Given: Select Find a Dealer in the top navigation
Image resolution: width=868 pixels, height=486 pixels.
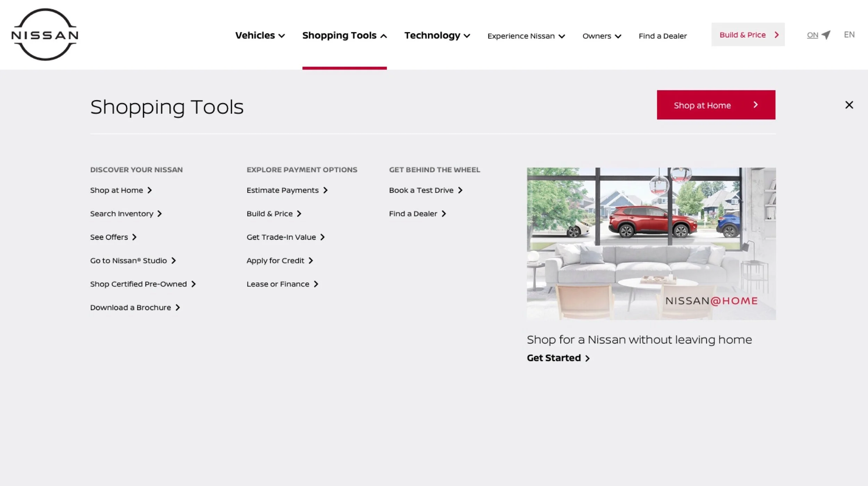Looking at the screenshot, I should [663, 36].
